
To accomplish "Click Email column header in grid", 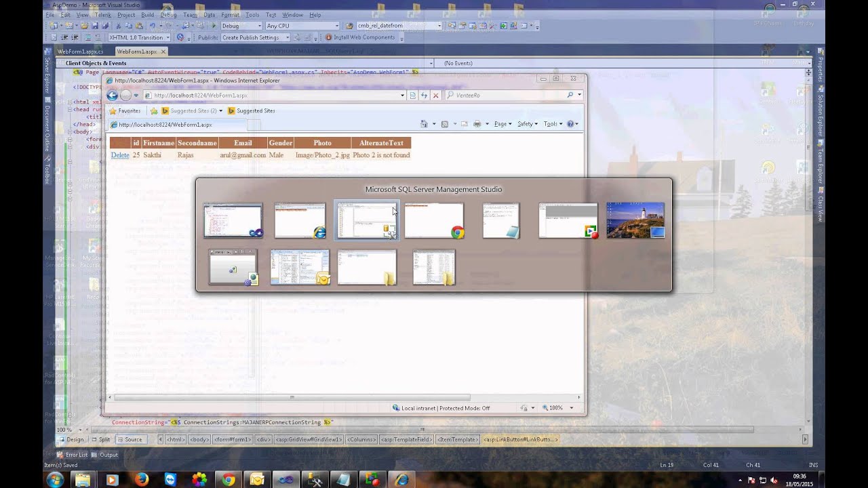I will click(243, 143).
